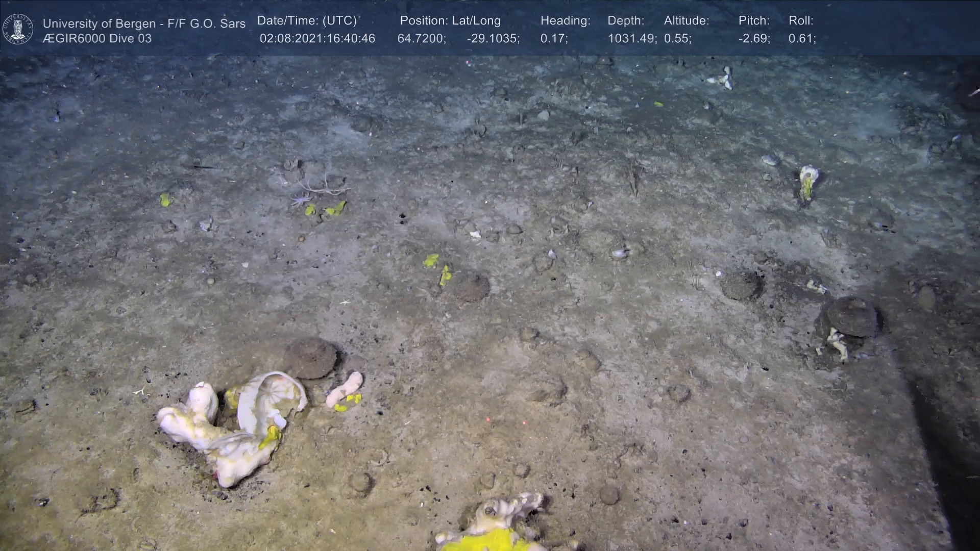This screenshot has width=980, height=551.
Task: Click the latitude value 64.7200
Action: [x=421, y=39]
